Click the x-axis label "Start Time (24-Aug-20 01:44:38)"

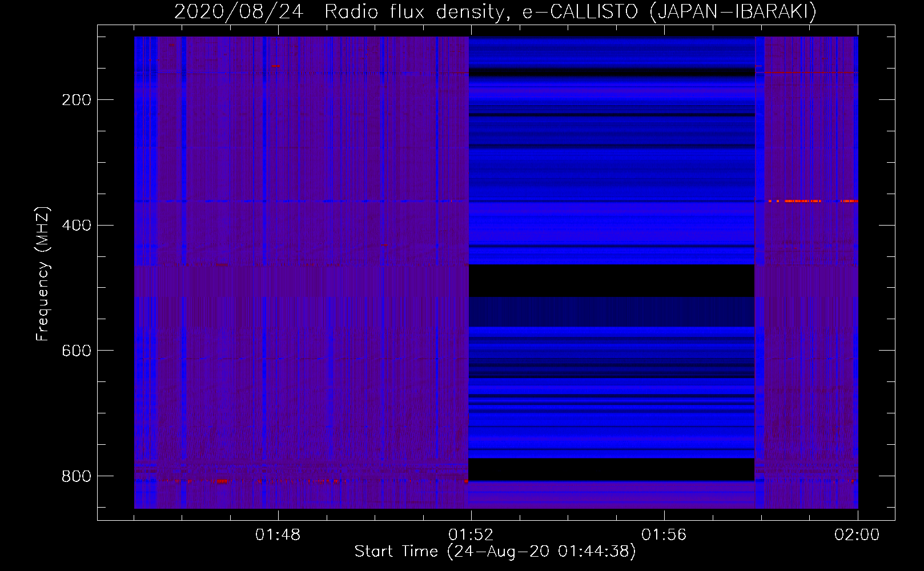[x=495, y=552]
